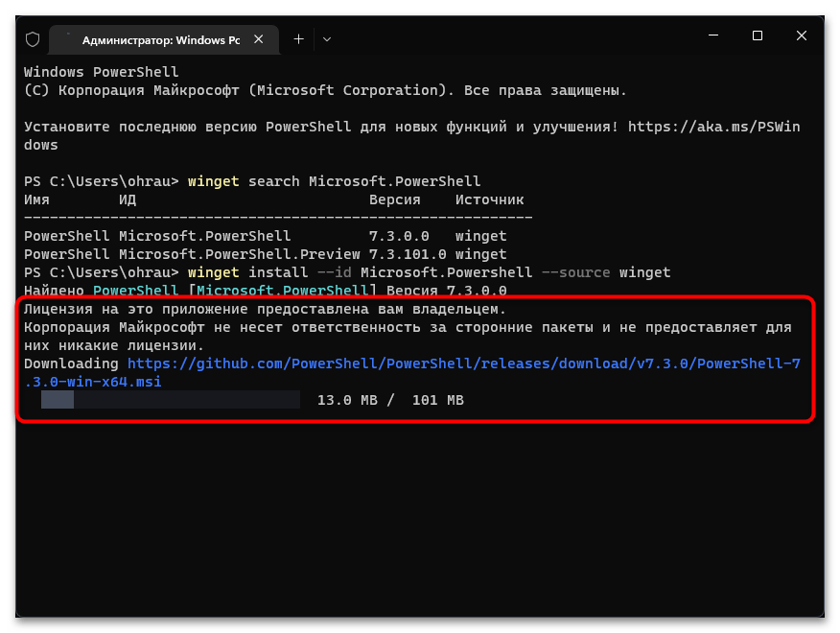
Task: Click the winget install command line
Action: pos(429,272)
